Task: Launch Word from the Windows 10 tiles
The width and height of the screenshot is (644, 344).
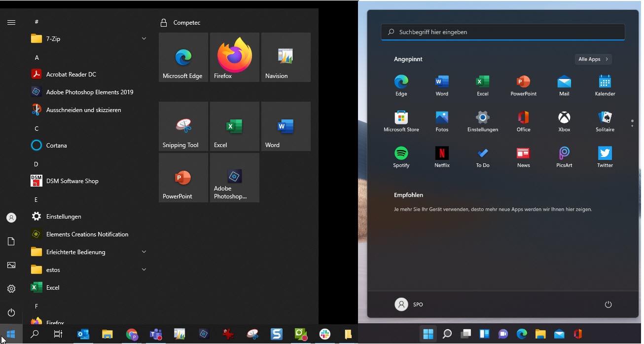Action: click(286, 126)
